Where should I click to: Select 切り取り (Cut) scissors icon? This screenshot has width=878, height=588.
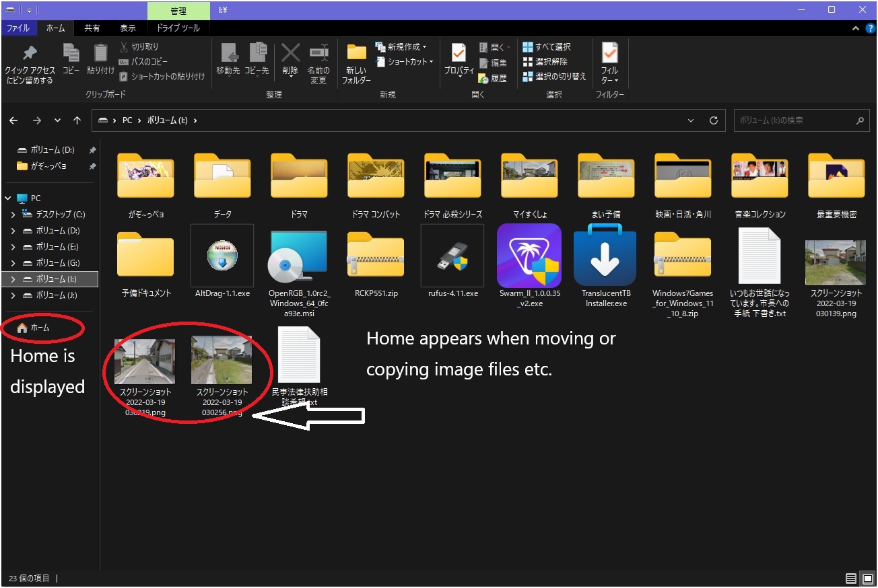[x=124, y=47]
